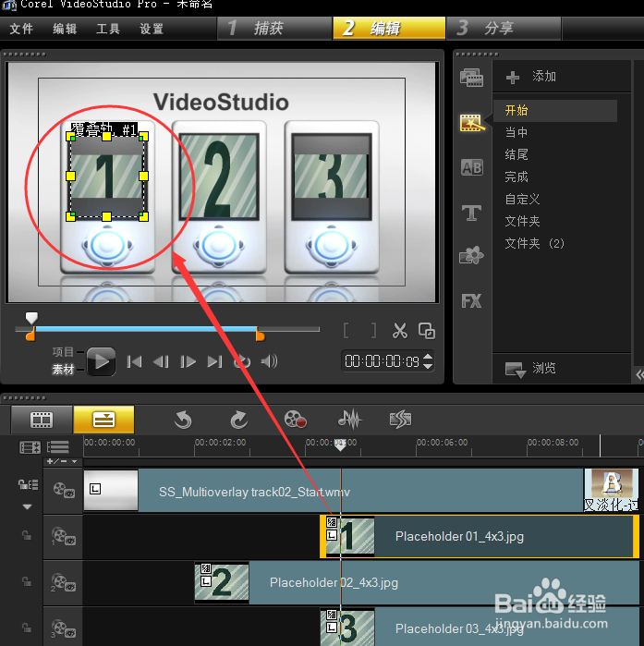644x646 pixels.
Task: Click the undo arrow in timeline toolbar
Action: 183,420
